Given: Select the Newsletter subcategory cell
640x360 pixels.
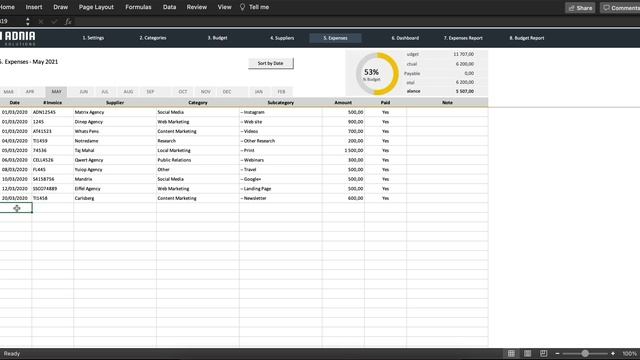Looking at the screenshot, I should pyautogui.click(x=280, y=198).
